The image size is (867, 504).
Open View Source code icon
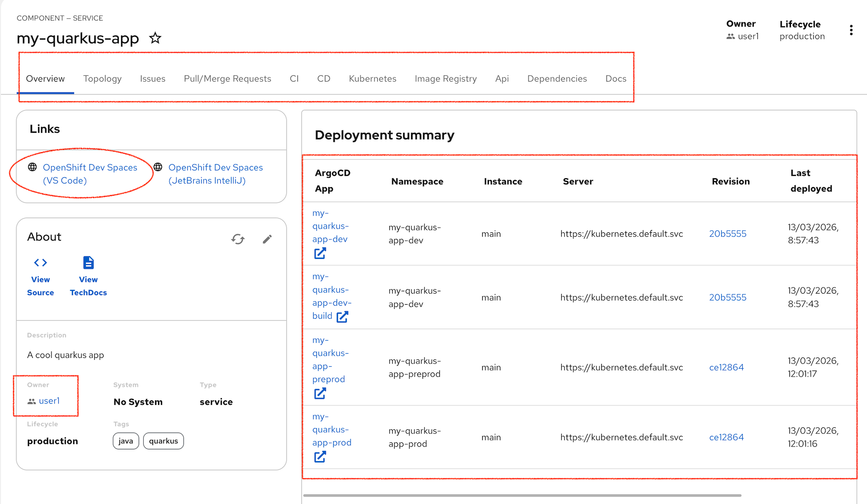click(x=41, y=263)
